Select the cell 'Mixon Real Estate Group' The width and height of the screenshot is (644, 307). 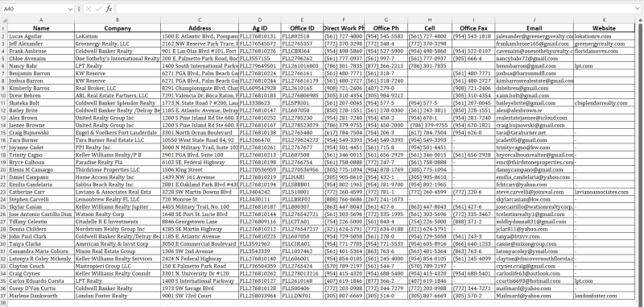tap(118, 251)
